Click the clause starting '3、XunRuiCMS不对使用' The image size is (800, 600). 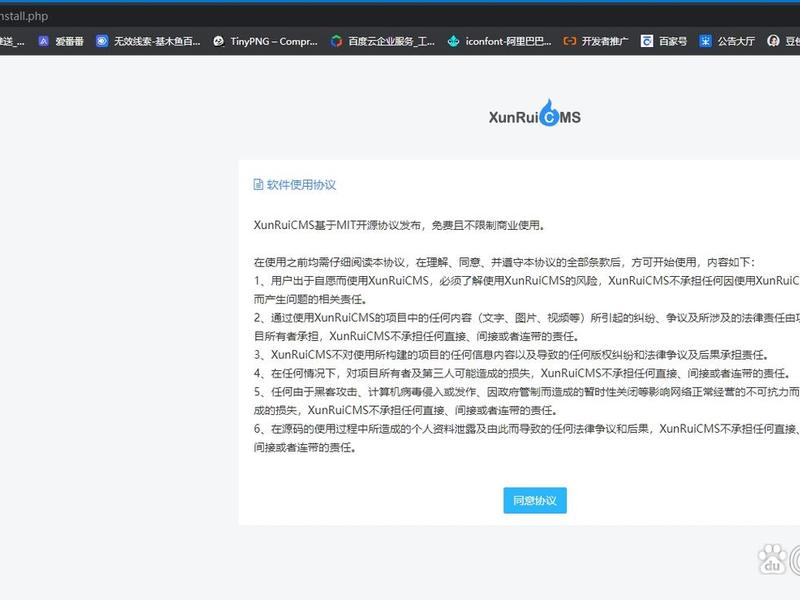pos(511,355)
